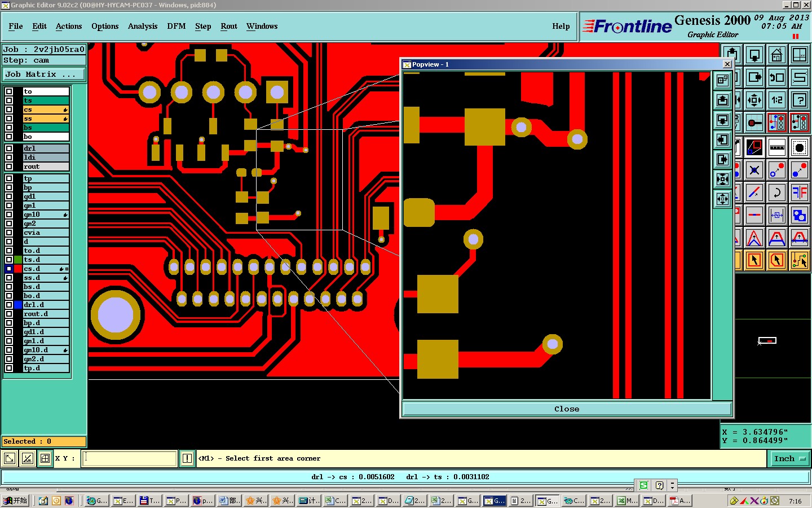Image resolution: width=812 pixels, height=508 pixels.
Task: Select the snap-to-intersection X tool
Action: click(754, 170)
